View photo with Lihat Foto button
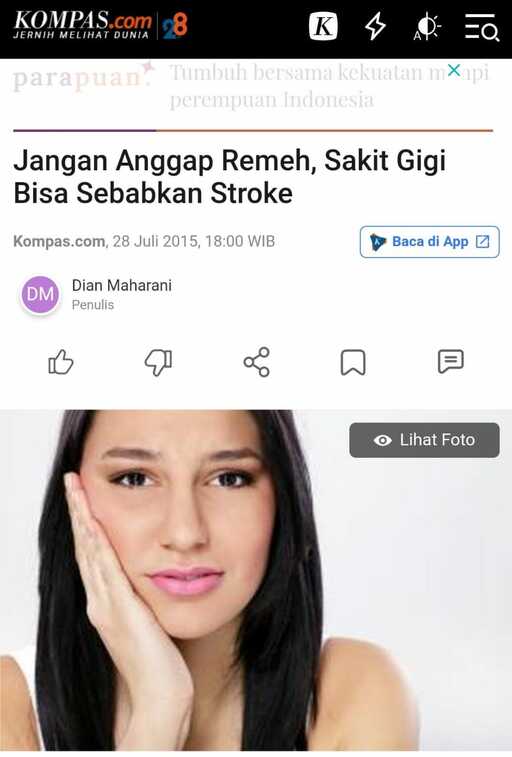Screen dimensions: 512x757 424,440
